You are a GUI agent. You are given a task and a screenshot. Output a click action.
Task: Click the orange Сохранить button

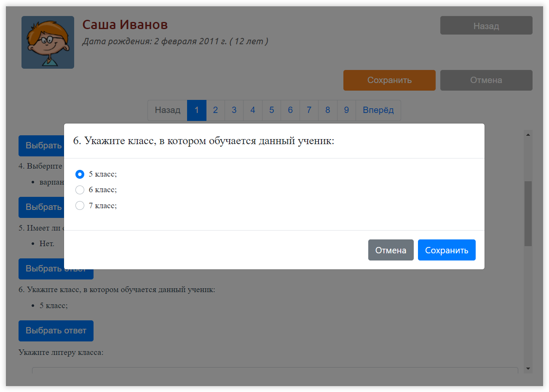(389, 80)
